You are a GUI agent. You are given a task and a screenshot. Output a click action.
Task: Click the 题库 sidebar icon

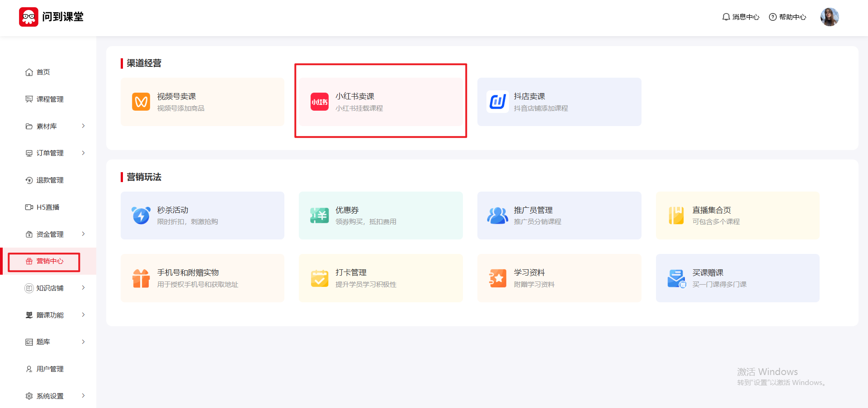coord(29,342)
